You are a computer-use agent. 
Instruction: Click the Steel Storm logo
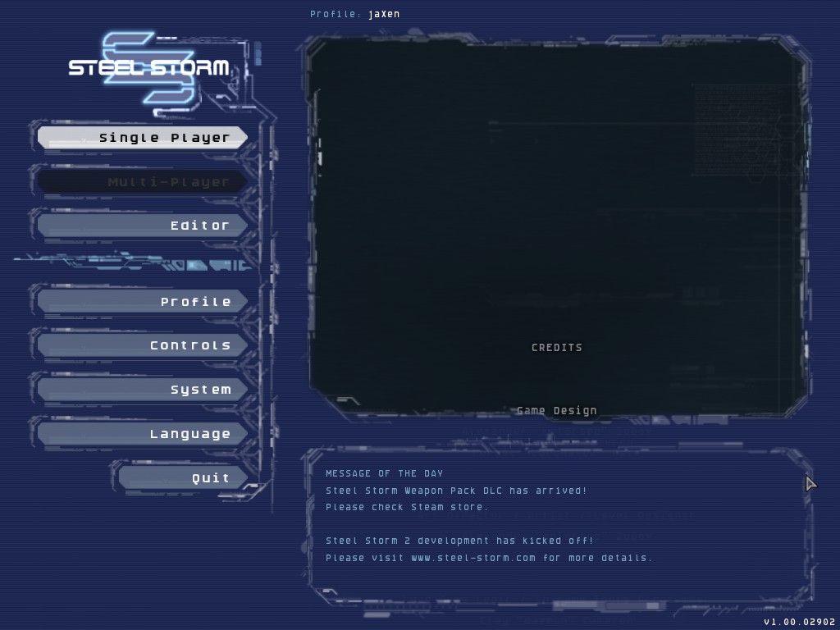click(x=149, y=67)
